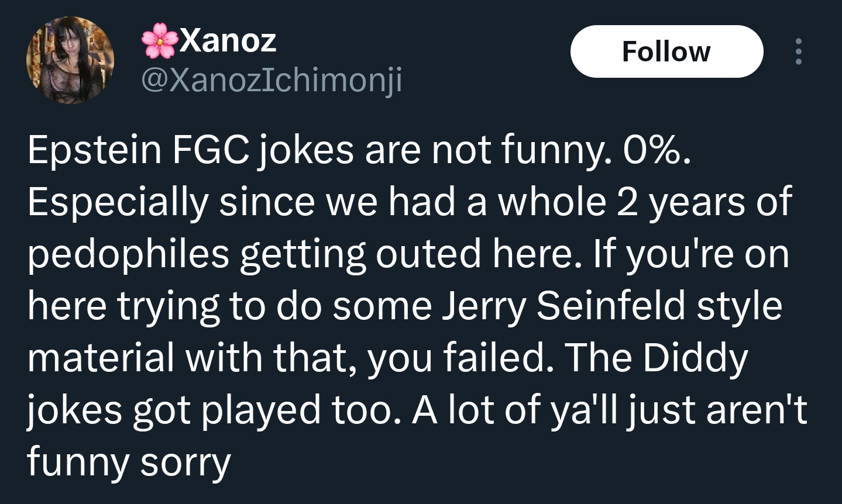Click the tweet line starting "Epstein FGC jokes"
Image resolution: width=842 pixels, height=504 pixels.
click(x=359, y=150)
